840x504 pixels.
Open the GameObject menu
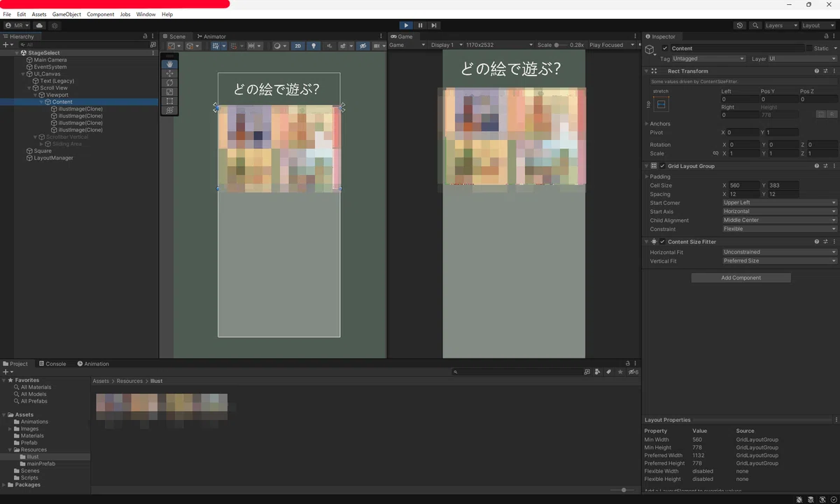point(66,14)
